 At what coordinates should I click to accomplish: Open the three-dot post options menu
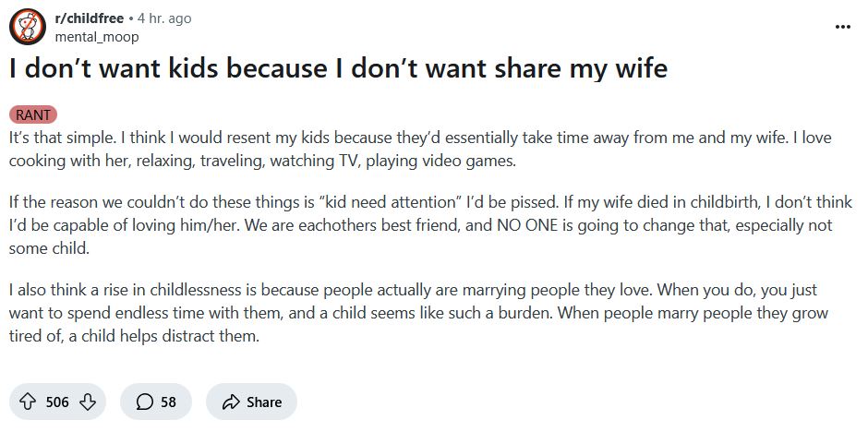coord(842,27)
